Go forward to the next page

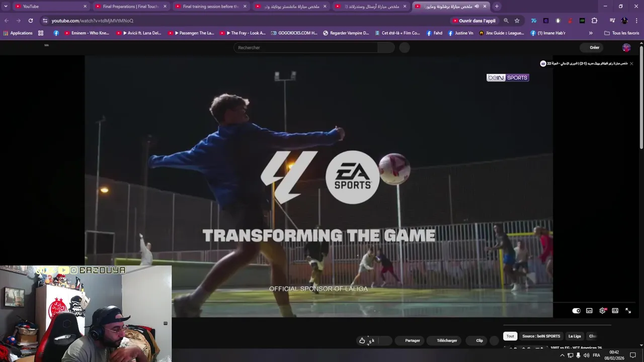coord(19,21)
